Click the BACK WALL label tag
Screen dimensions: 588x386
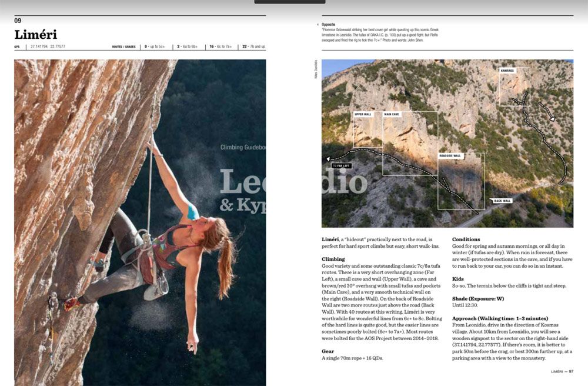point(502,201)
